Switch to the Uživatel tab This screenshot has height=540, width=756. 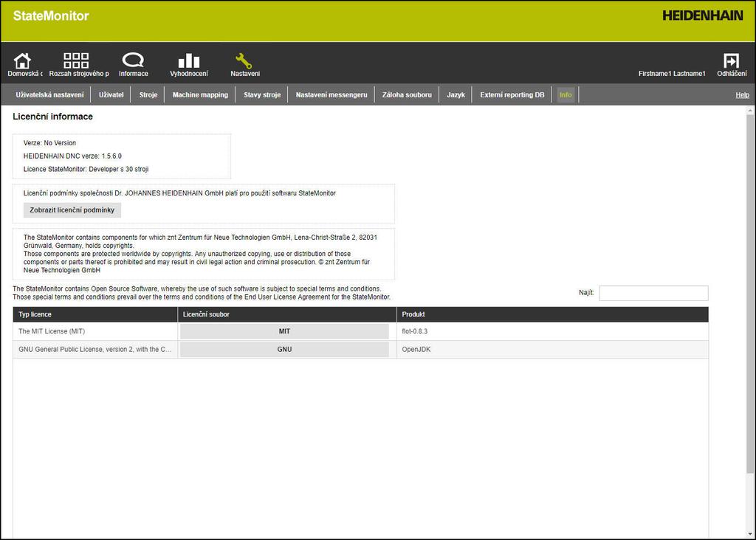[x=111, y=95]
